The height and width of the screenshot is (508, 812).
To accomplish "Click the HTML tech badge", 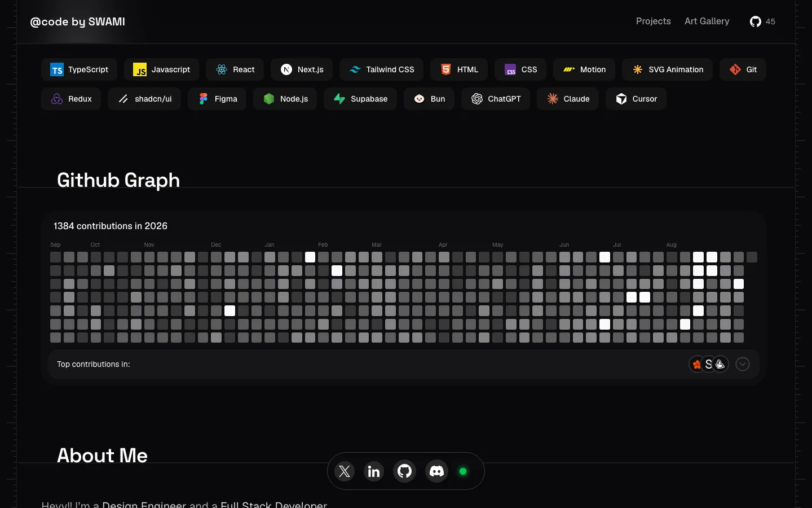I will 459,69.
